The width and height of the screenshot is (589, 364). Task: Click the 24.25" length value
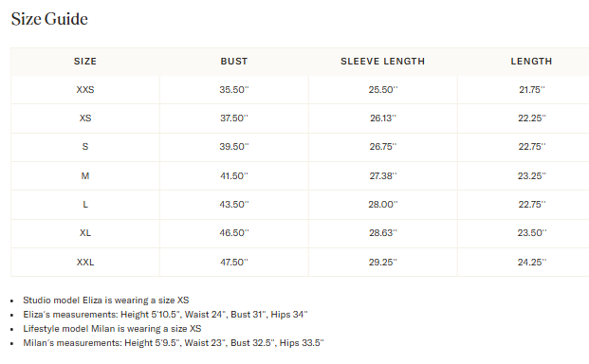point(532,263)
